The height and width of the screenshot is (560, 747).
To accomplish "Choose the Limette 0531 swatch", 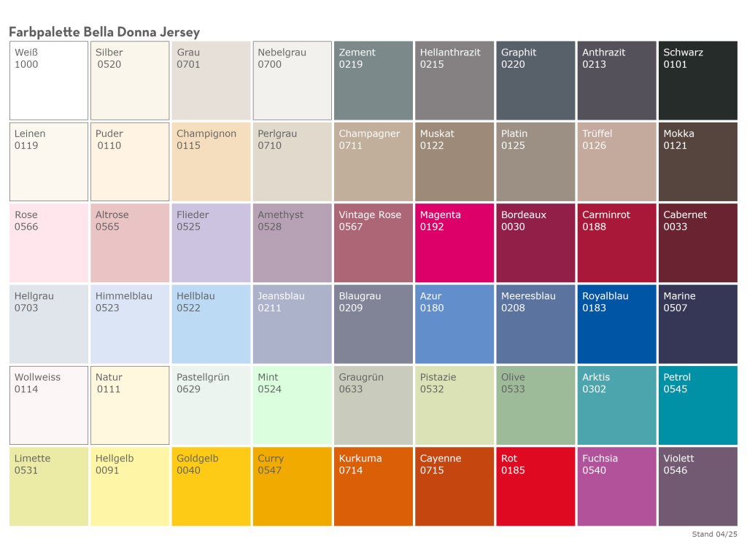I will pyautogui.click(x=49, y=486).
